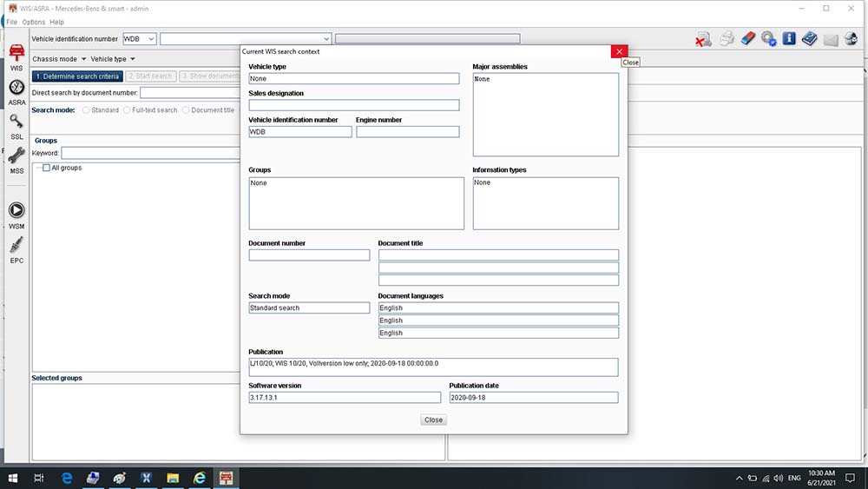Click the envelope mail toolbar icon

[x=831, y=39]
